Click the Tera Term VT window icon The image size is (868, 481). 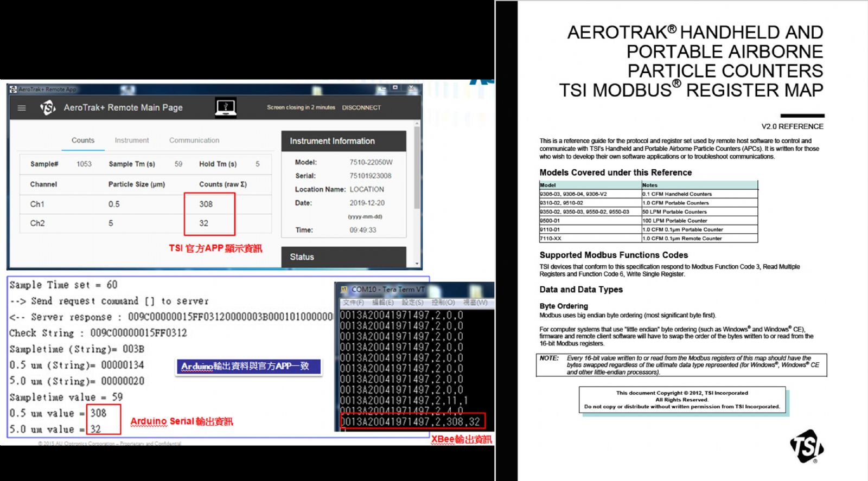click(x=343, y=290)
